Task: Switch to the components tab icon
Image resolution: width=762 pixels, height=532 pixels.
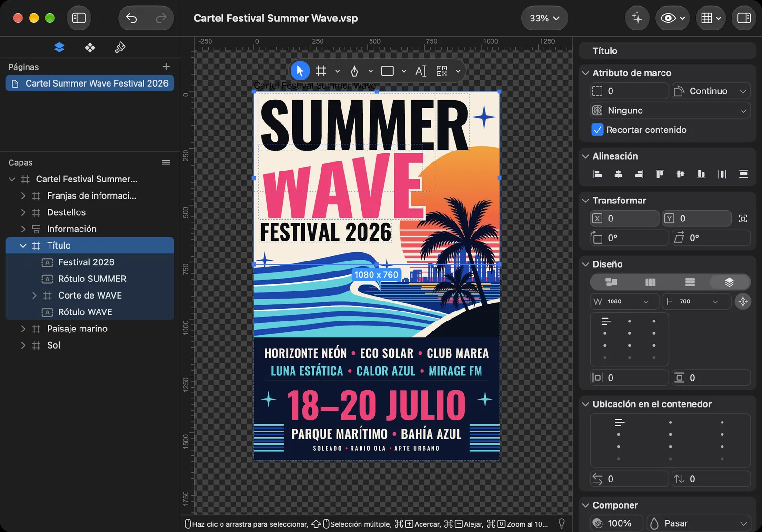Action: [x=90, y=47]
